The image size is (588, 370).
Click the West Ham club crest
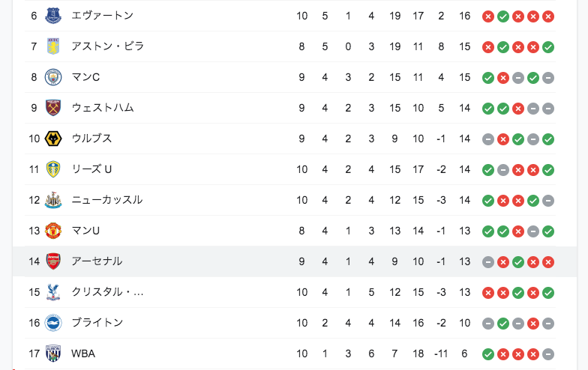click(x=53, y=108)
